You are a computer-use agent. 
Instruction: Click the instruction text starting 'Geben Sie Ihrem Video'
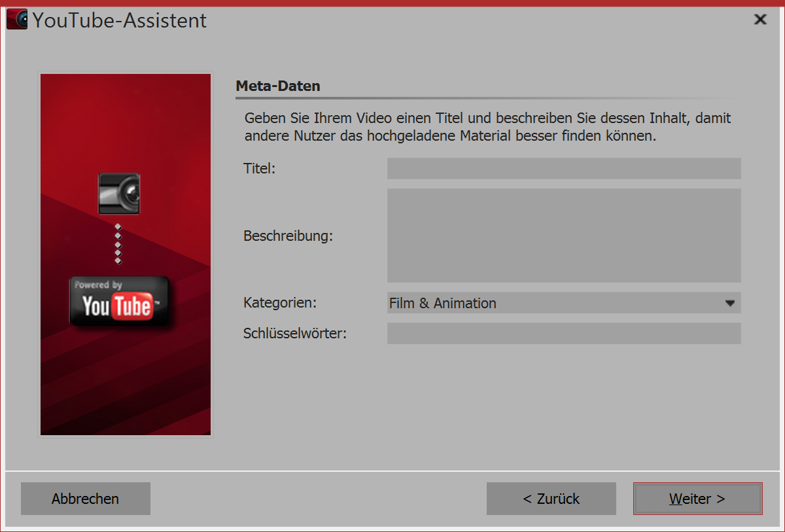(487, 128)
